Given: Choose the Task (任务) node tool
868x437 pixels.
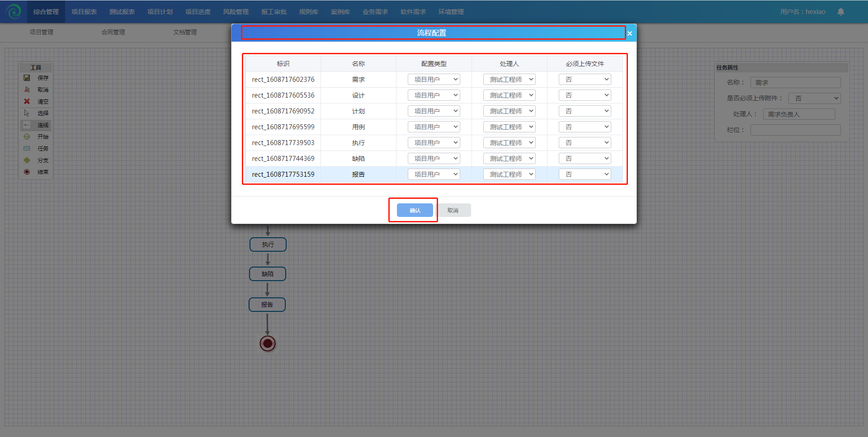Looking at the screenshot, I should coord(27,149).
